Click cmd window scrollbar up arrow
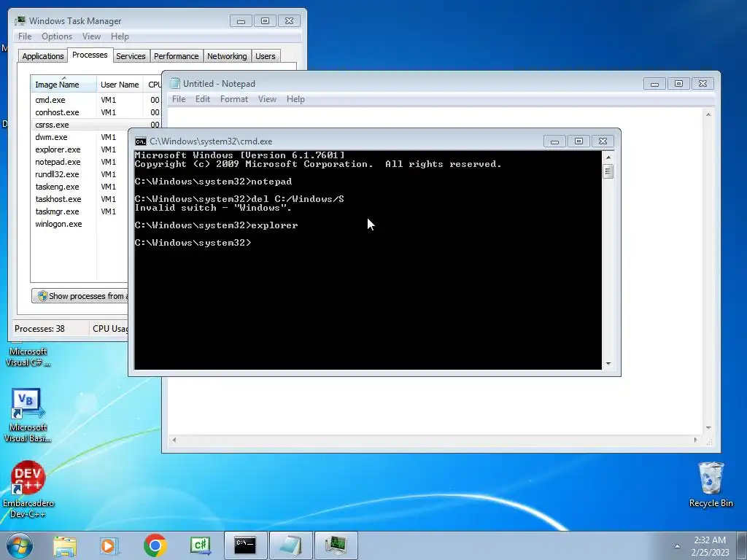Screen dimensions: 747x560 click(608, 157)
